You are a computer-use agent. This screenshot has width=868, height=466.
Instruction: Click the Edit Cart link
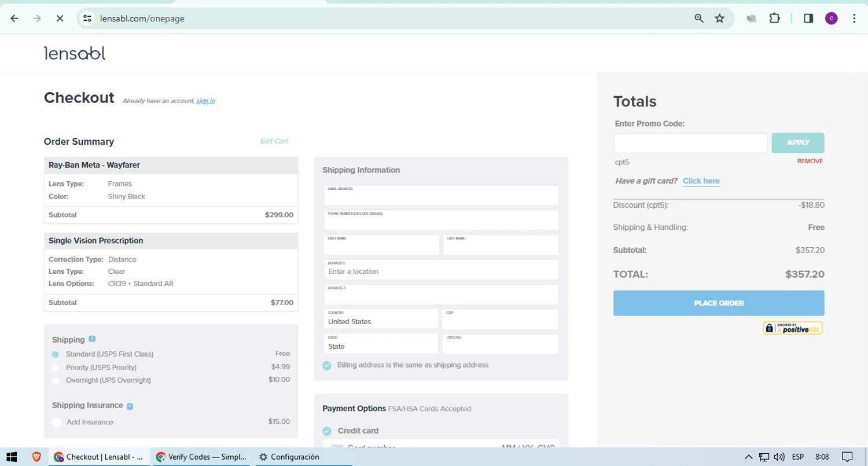[x=274, y=141]
